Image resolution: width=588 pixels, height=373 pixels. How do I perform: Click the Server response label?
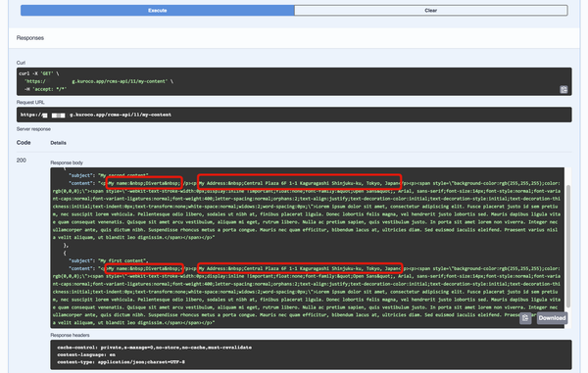(x=33, y=129)
